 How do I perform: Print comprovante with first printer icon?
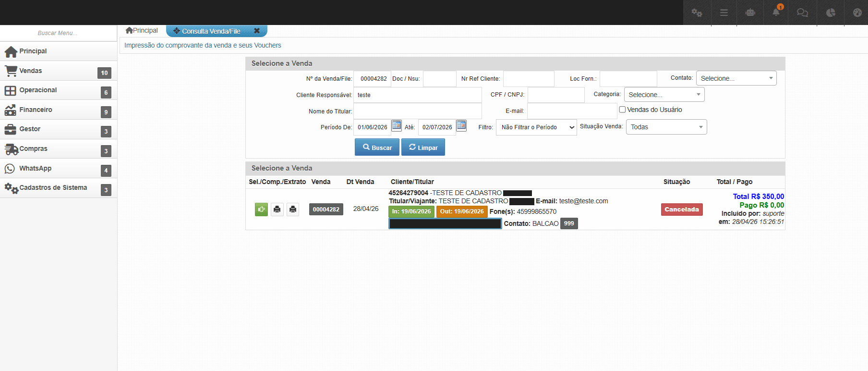click(277, 210)
